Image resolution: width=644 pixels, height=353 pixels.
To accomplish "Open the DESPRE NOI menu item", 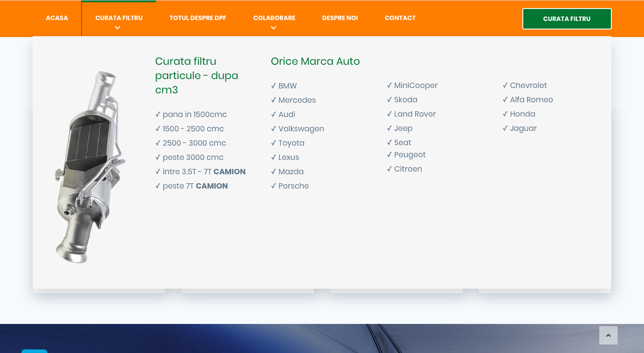I will 340,18.
